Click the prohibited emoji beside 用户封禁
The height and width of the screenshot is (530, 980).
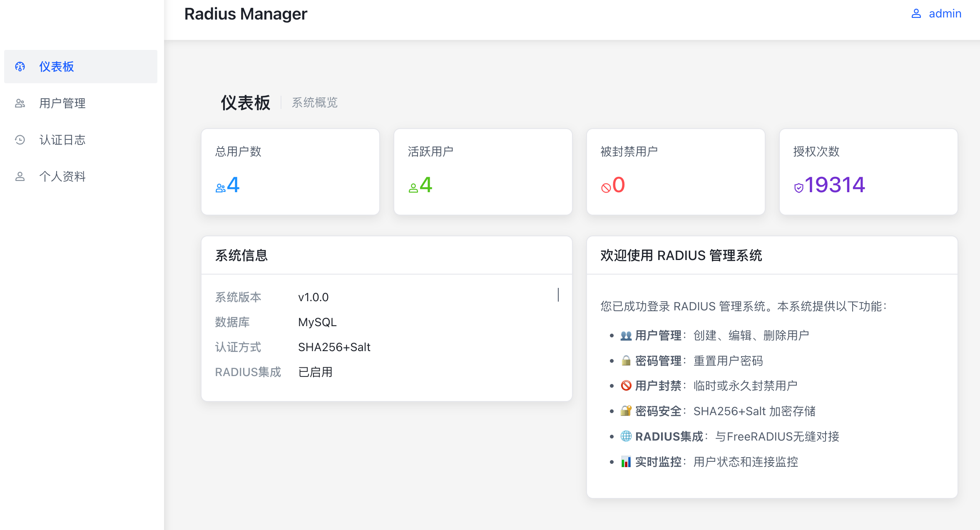coord(626,386)
